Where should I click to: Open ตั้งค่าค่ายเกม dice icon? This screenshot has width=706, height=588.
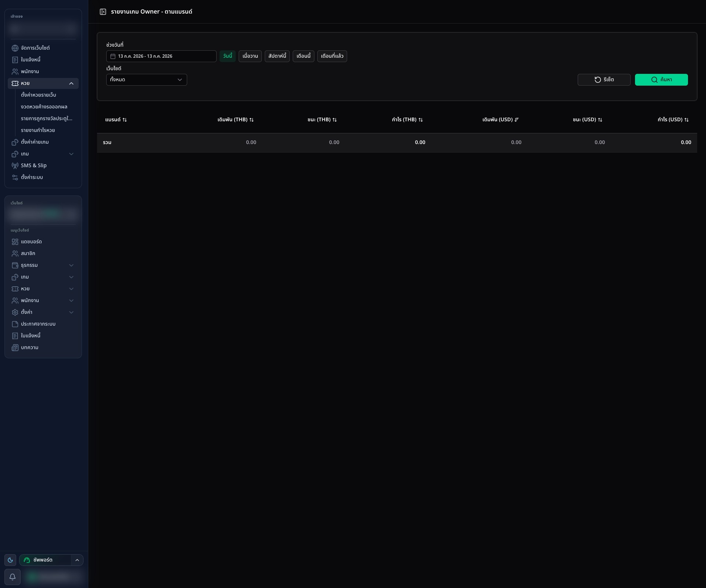(15, 142)
